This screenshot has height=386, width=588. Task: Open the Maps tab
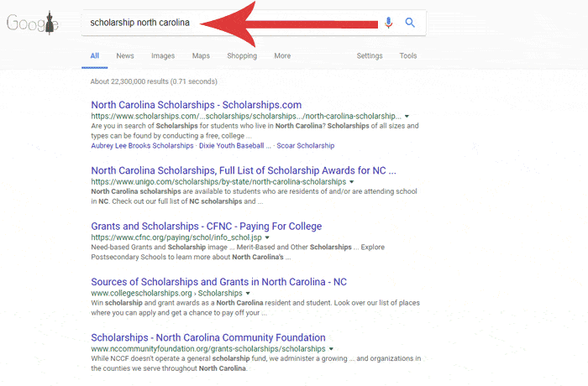point(201,56)
